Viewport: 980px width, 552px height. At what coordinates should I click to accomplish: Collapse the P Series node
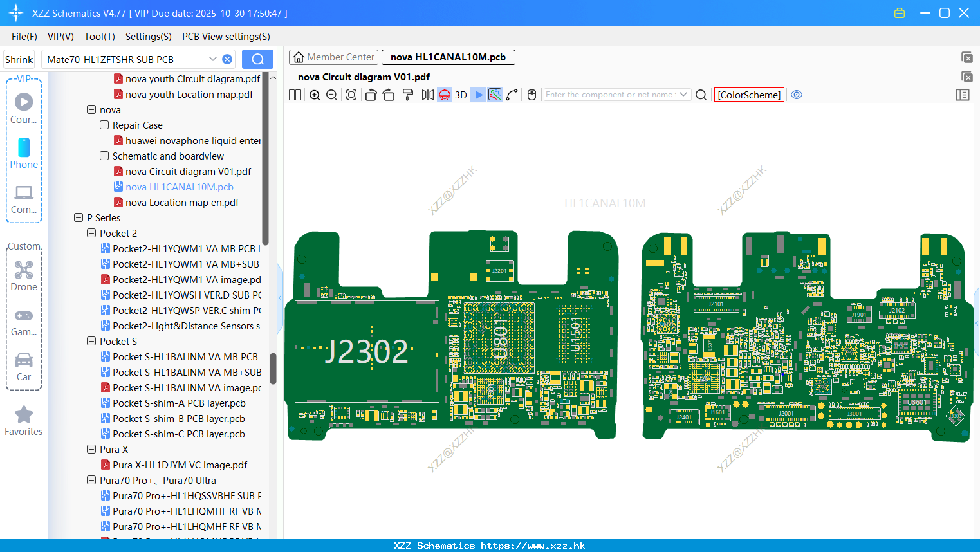click(79, 218)
